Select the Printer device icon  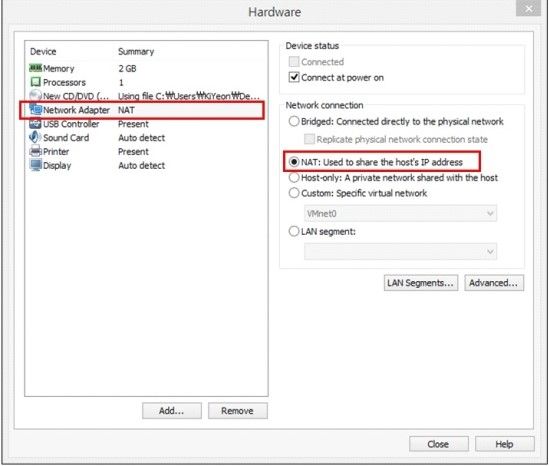tap(35, 151)
